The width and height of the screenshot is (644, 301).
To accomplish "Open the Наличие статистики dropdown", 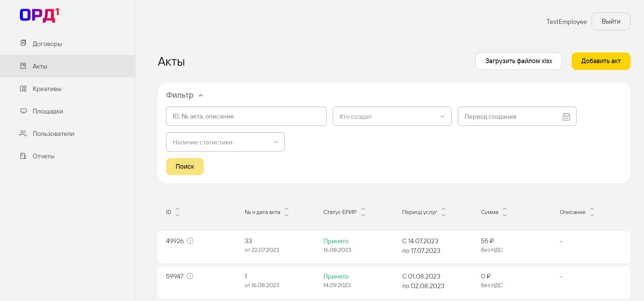I will [x=225, y=142].
